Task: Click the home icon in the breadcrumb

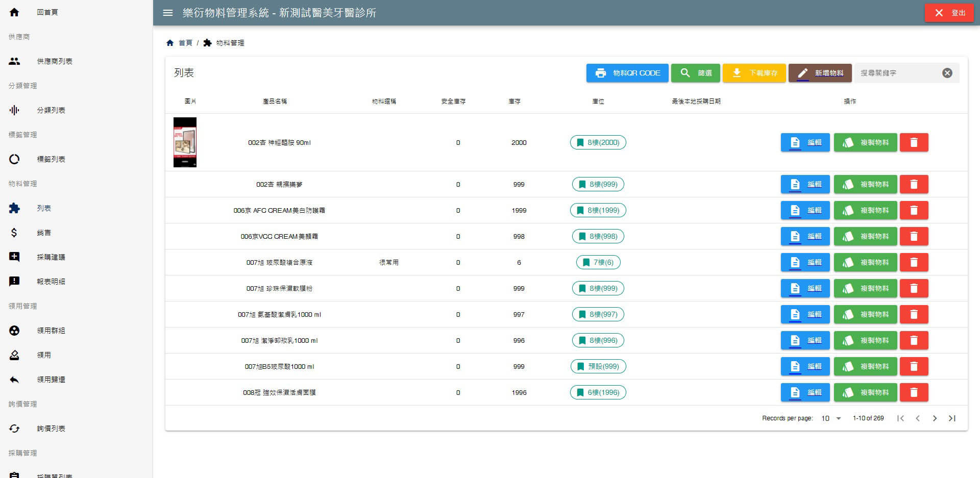Action: [x=170, y=43]
